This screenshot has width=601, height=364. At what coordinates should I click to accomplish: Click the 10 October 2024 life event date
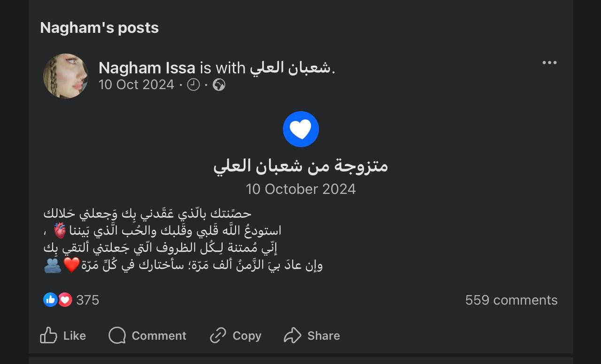[x=300, y=189]
